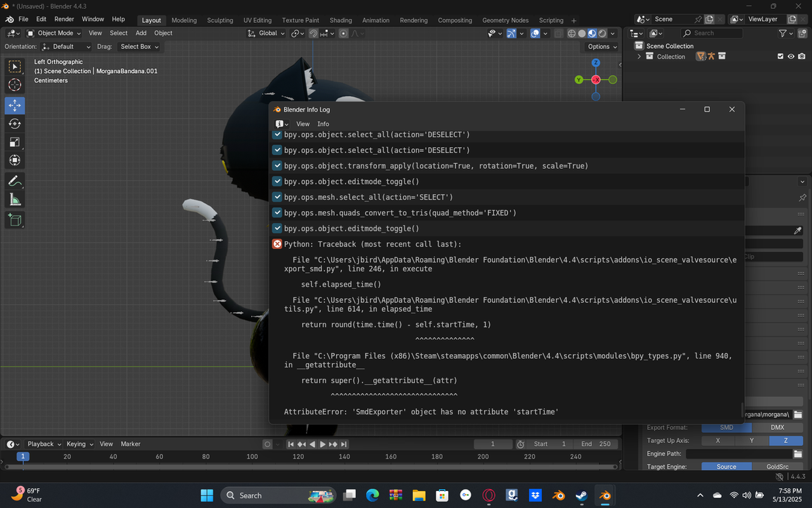Select the Measure tool
Viewport: 812px width, 508px height.
(x=15, y=200)
